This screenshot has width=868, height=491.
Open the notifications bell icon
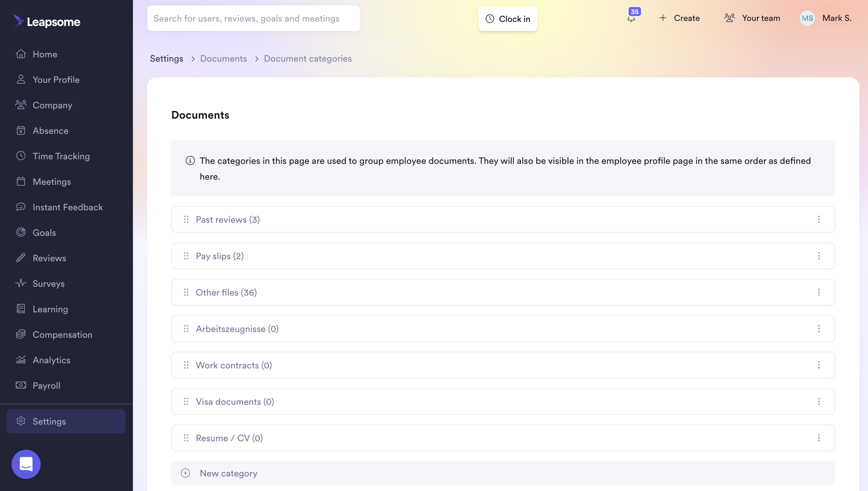tap(631, 19)
